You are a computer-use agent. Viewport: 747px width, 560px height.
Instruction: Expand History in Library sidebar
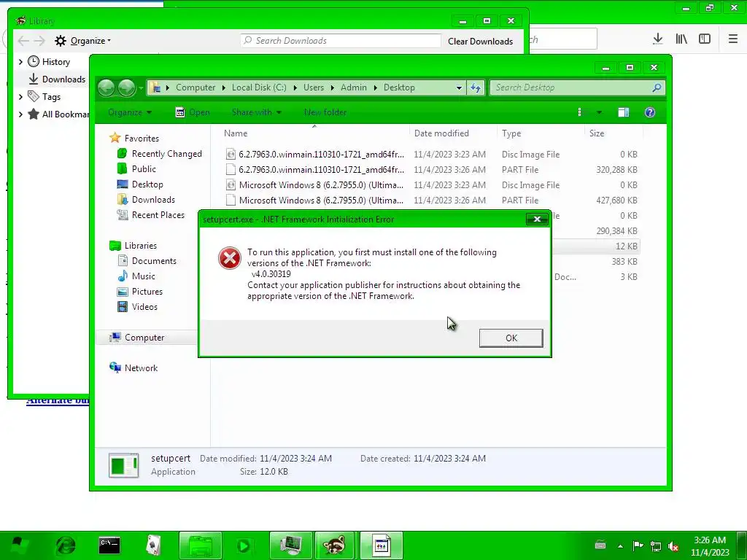click(x=20, y=62)
